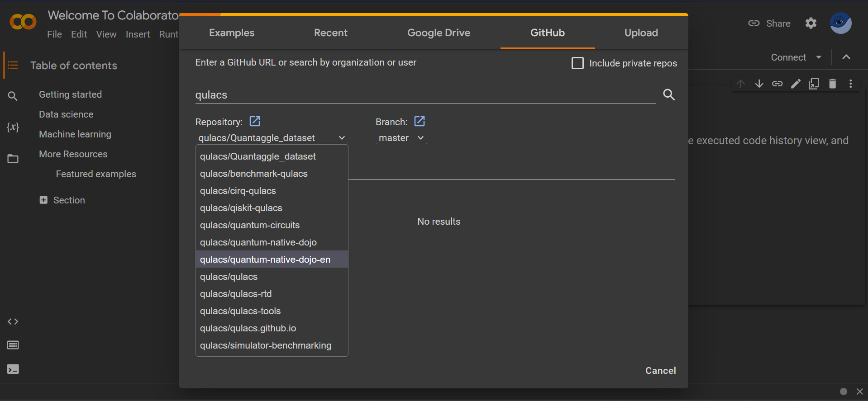The height and width of the screenshot is (401, 868).
Task: Click the Cancel button
Action: (x=660, y=371)
